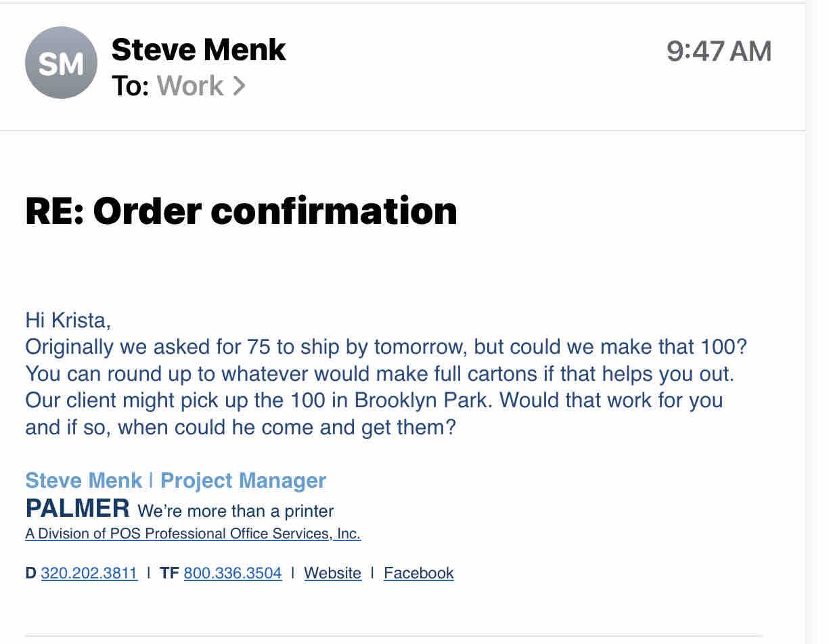Open the Facebook link in signature

coord(418,573)
